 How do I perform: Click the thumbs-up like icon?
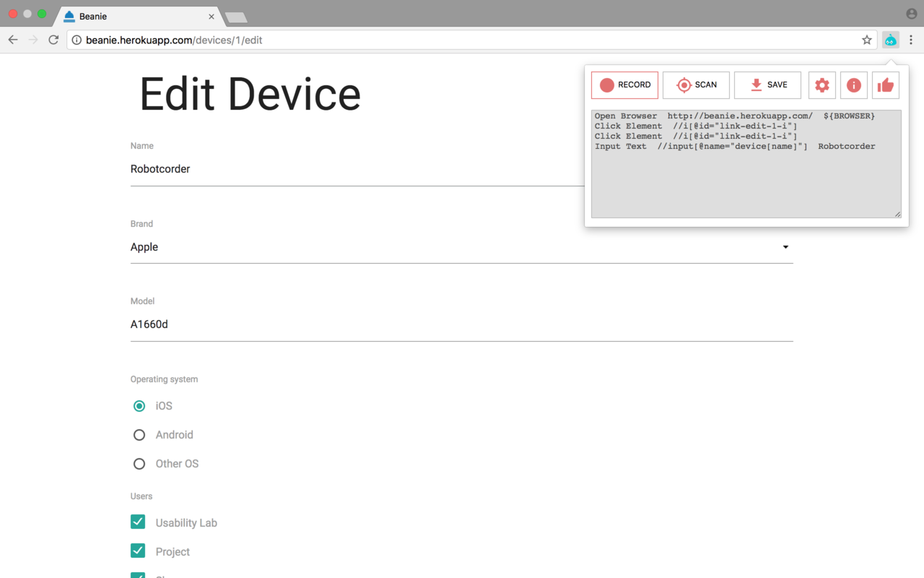pyautogui.click(x=886, y=85)
